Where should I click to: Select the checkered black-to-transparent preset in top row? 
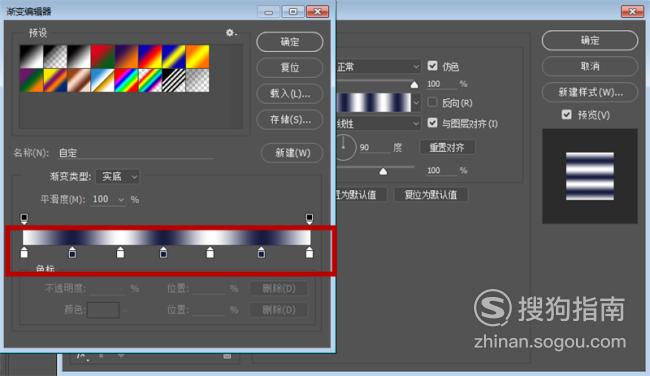[x=55, y=56]
